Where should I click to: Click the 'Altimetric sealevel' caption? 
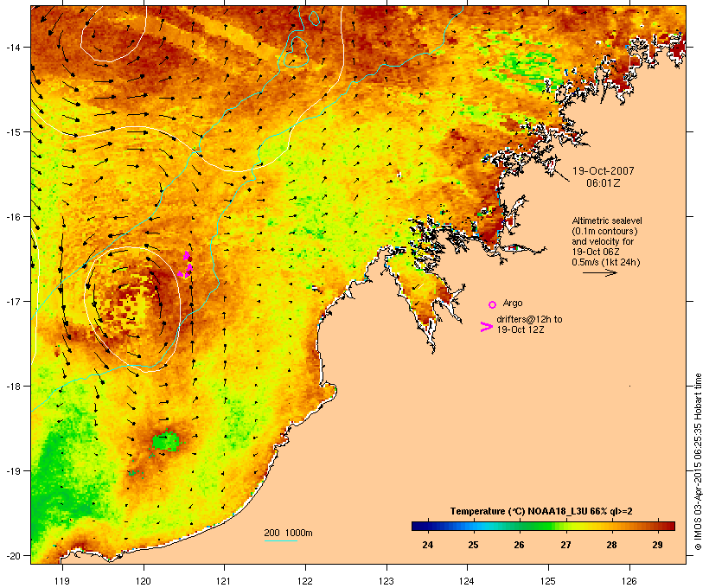pyautogui.click(x=607, y=220)
